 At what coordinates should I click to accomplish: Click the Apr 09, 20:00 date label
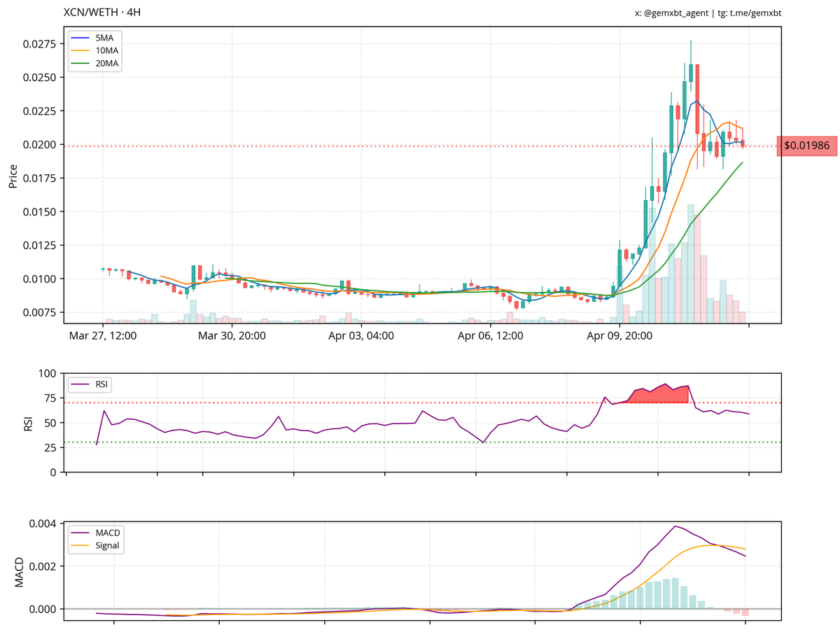pyautogui.click(x=619, y=336)
